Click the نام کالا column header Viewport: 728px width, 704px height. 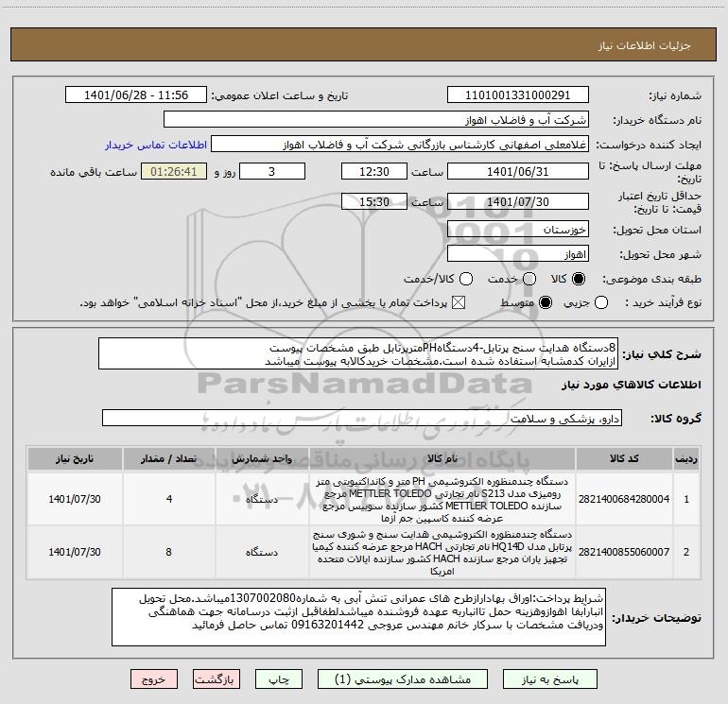click(442, 459)
